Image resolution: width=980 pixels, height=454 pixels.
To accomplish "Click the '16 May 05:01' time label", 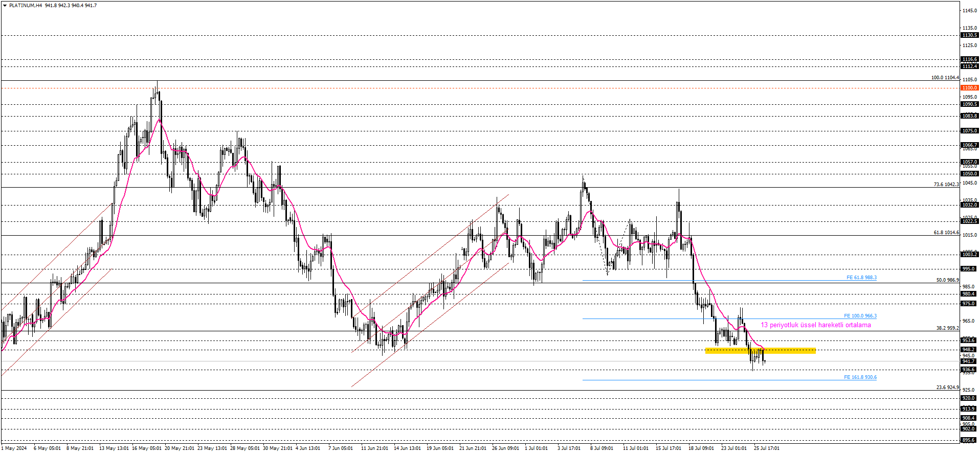I will coord(147,448).
